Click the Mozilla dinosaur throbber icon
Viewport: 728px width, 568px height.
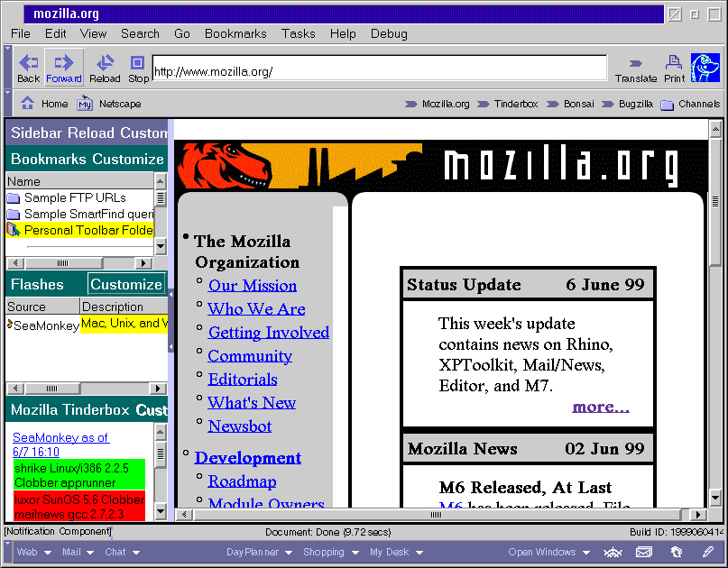tap(705, 68)
